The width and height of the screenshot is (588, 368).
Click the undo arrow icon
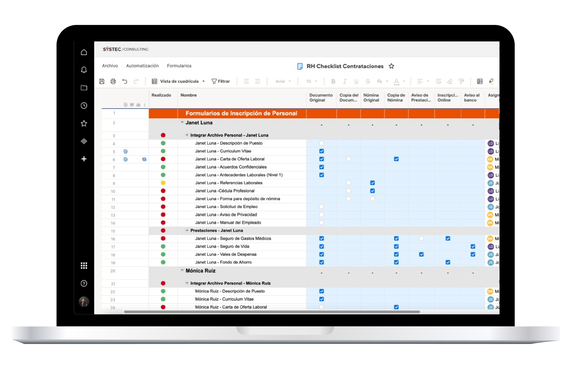[x=125, y=81]
